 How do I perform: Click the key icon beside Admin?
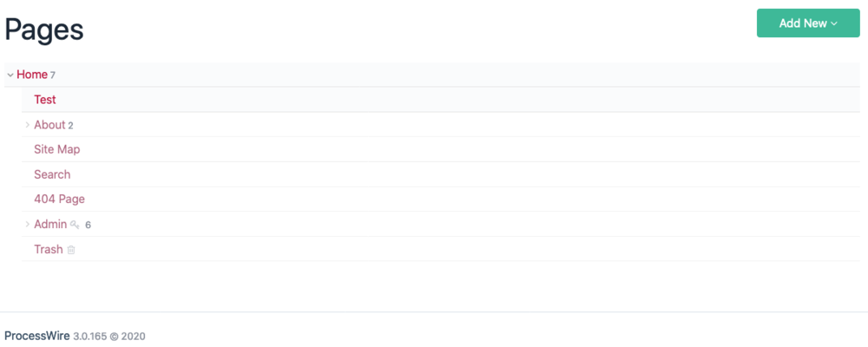(75, 225)
